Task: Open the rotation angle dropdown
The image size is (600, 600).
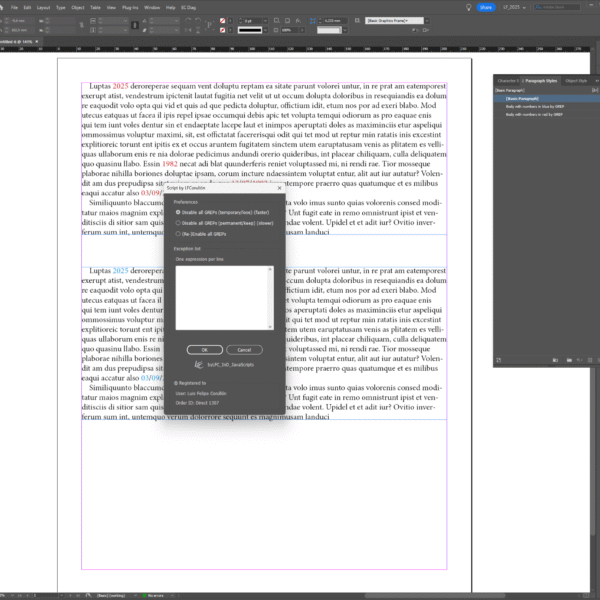Action: point(176,21)
